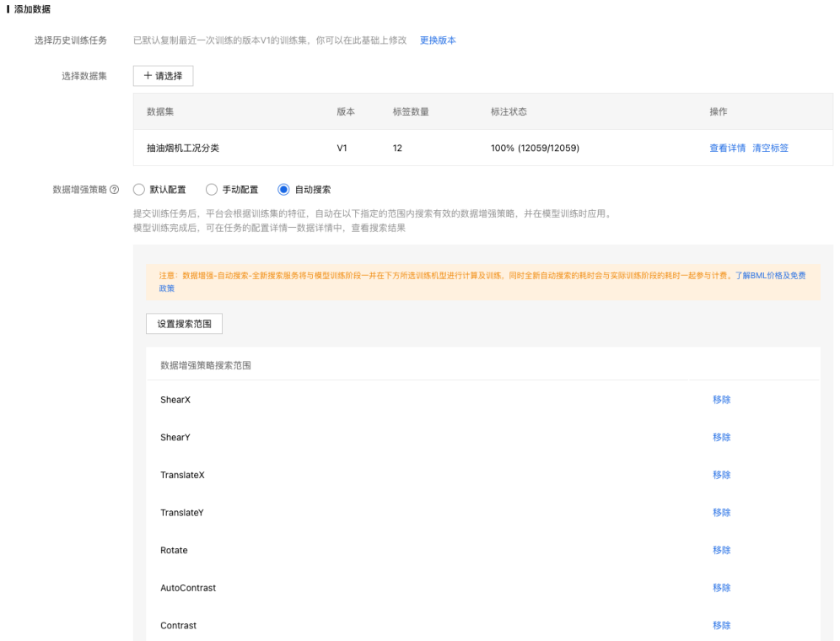Open 查看详情 for the dataset

(727, 148)
